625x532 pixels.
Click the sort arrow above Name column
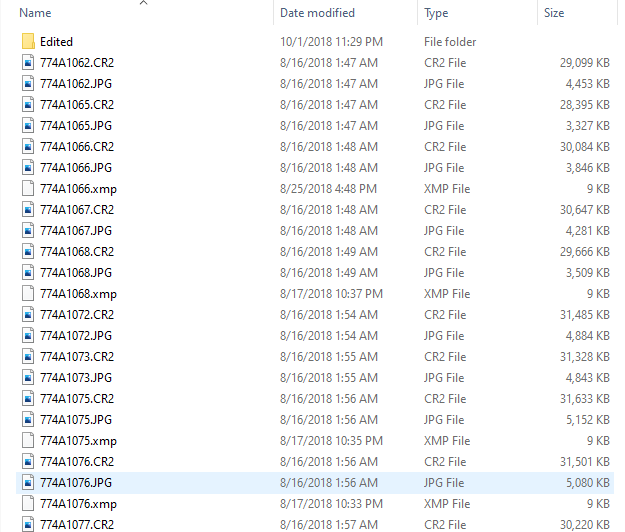pos(143,3)
